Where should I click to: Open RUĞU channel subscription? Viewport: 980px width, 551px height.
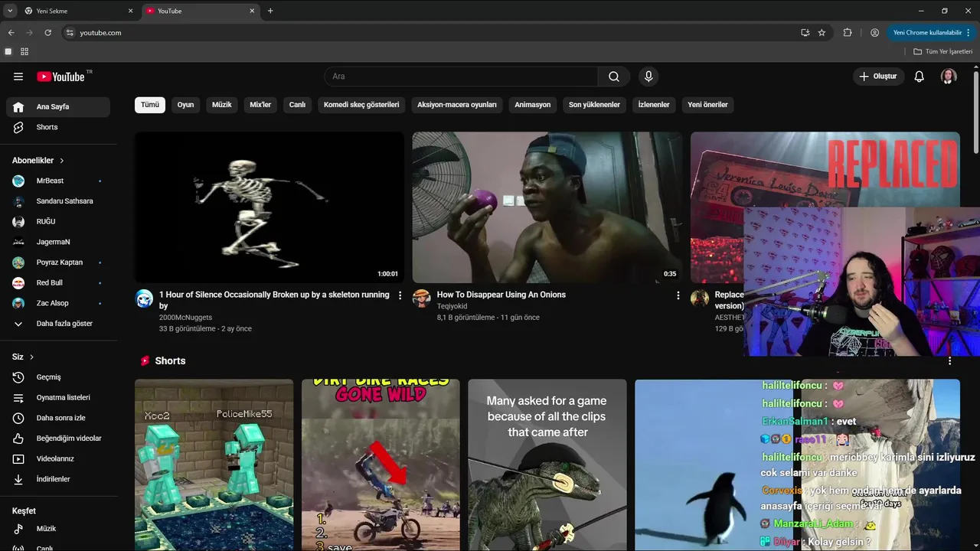[x=58, y=222]
